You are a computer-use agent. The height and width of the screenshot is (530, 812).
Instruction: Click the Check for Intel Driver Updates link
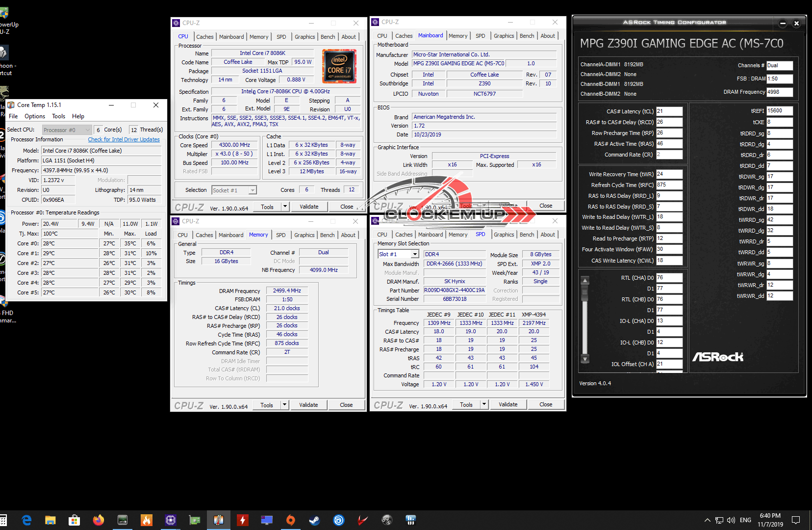pyautogui.click(x=124, y=139)
